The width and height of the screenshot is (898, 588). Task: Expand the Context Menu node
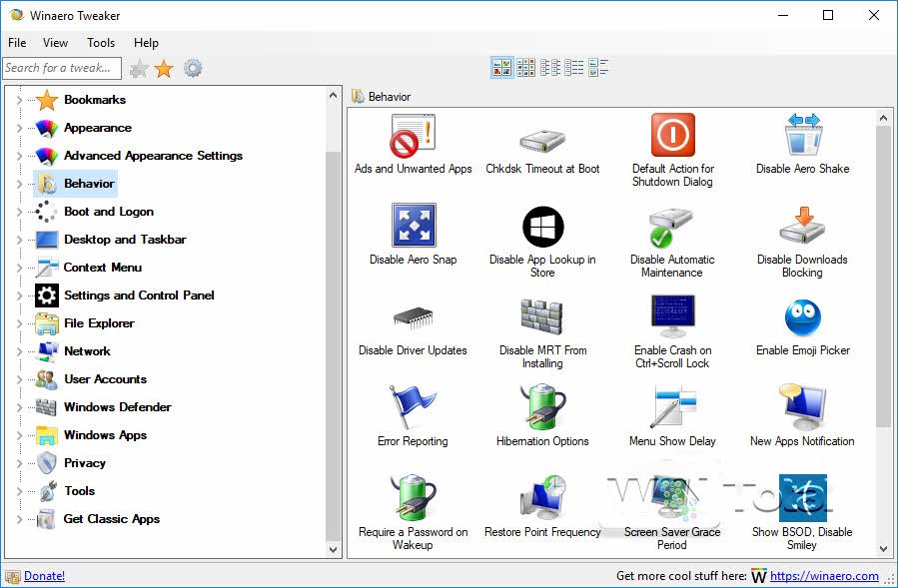[x=19, y=268]
